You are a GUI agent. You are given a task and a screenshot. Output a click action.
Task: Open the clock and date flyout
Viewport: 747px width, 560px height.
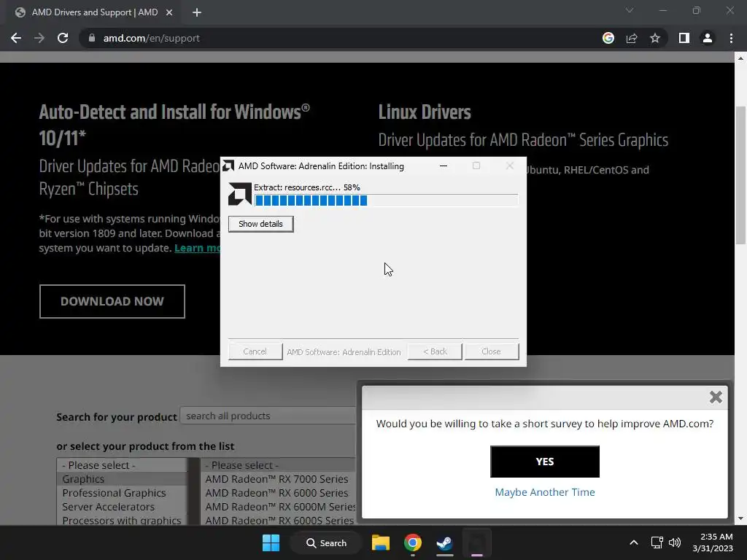(713, 542)
